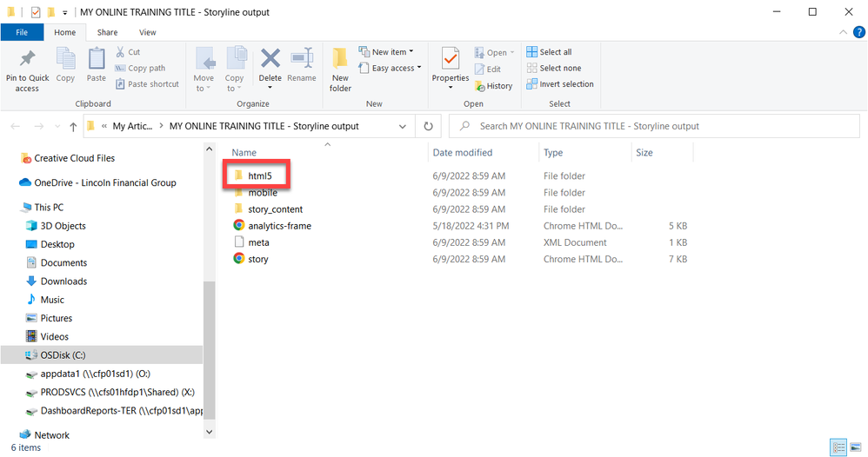Switch to details view layout
868x457 pixels.
840,447
